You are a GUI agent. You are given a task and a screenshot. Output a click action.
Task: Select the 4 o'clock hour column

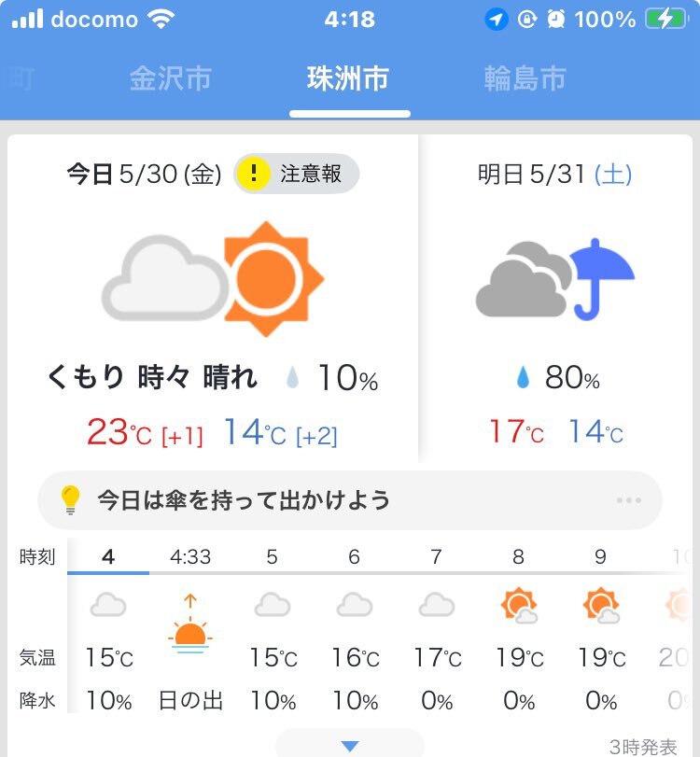(108, 626)
